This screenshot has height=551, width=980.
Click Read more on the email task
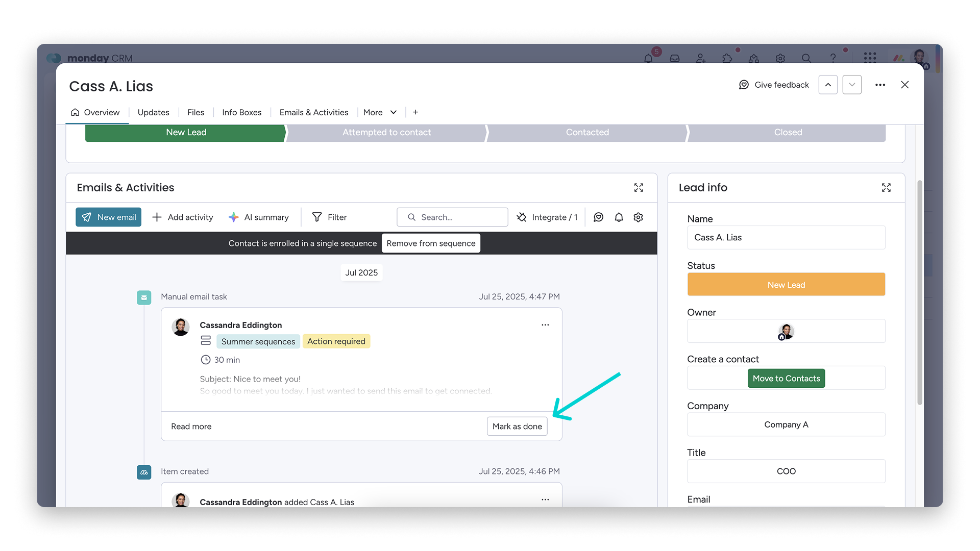(x=191, y=427)
